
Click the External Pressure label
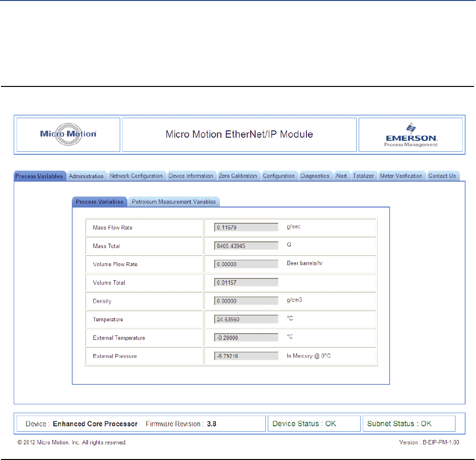(x=115, y=356)
